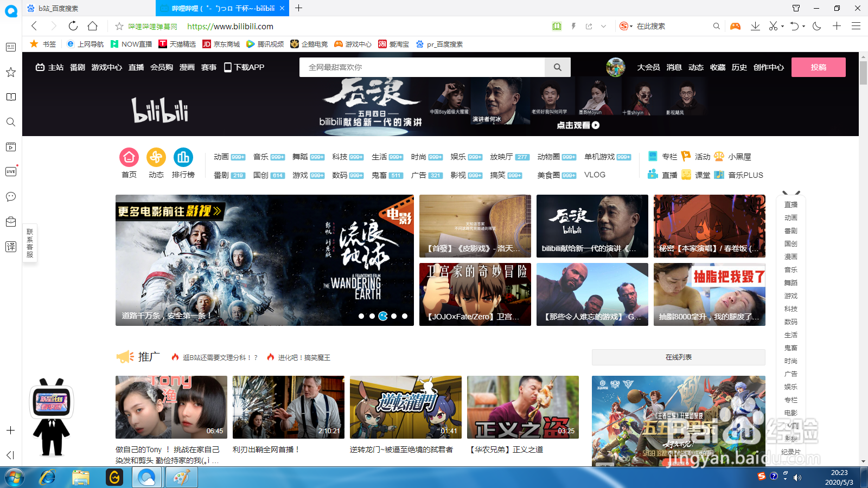This screenshot has width=868, height=488.
Task: Toggle night mode moon icon
Action: pos(816,25)
